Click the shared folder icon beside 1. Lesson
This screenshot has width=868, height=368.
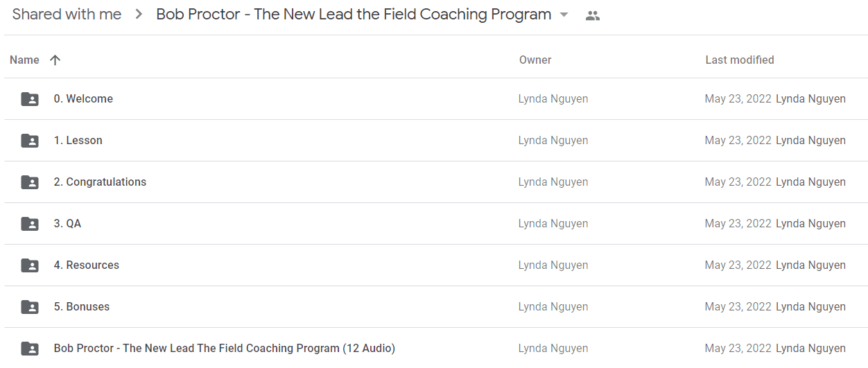(30, 141)
